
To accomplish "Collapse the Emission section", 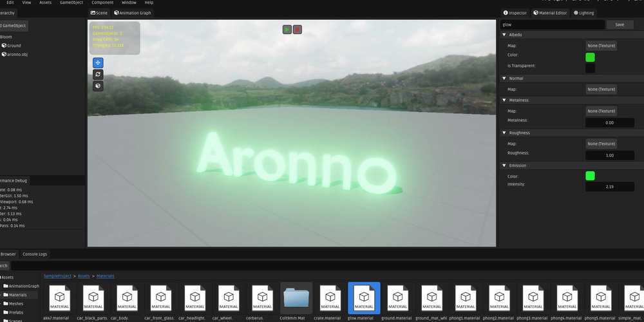I will point(504,166).
